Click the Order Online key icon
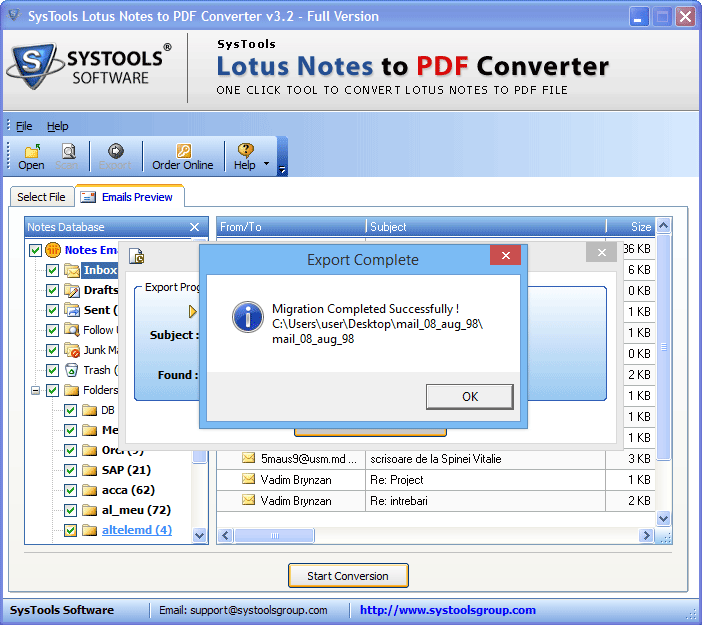The height and width of the screenshot is (625, 702). (183, 151)
